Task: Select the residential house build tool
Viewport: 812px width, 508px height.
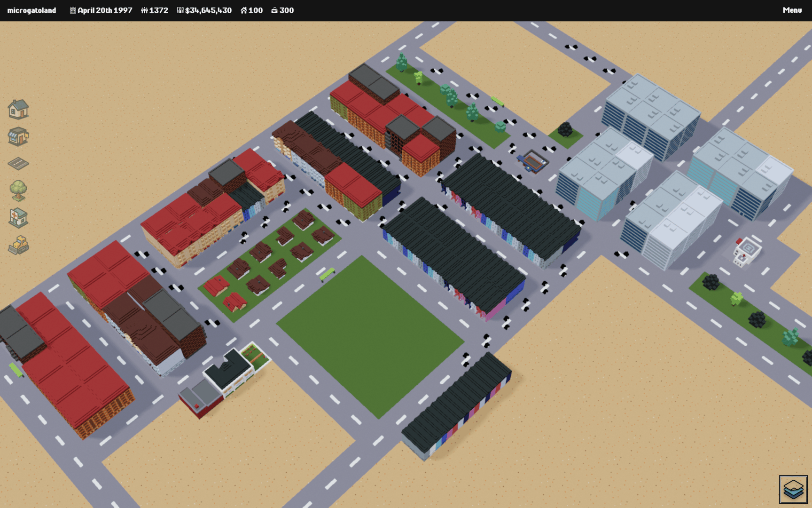Action: coord(18,109)
